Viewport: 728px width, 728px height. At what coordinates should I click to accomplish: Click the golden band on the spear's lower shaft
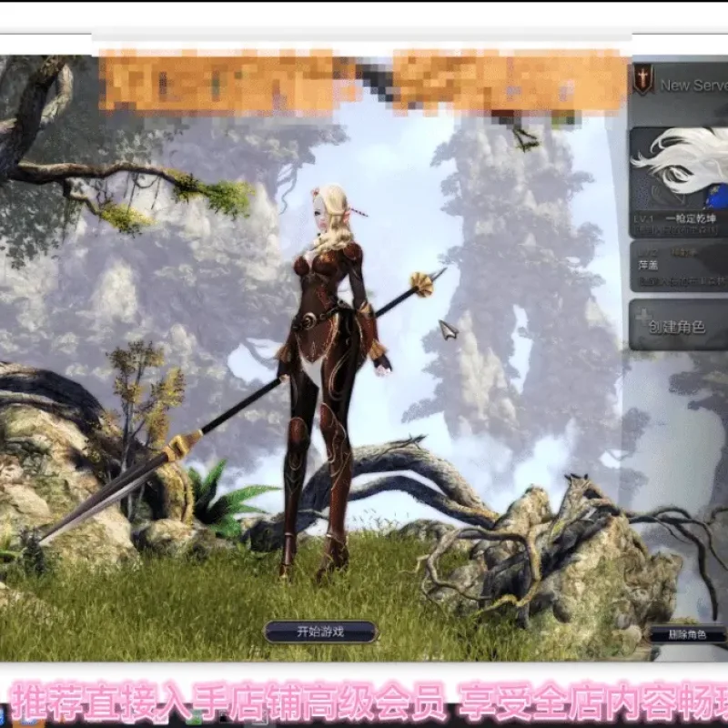184,445
